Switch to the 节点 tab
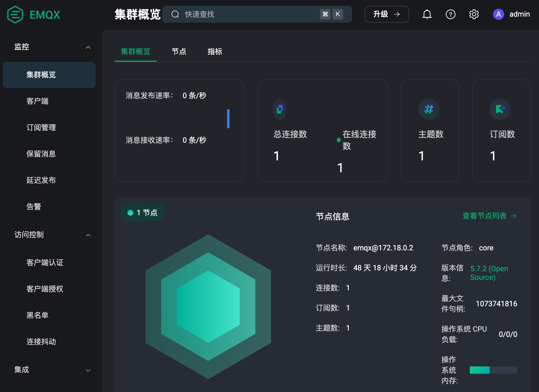Viewport: 539px width, 392px height. pos(179,51)
